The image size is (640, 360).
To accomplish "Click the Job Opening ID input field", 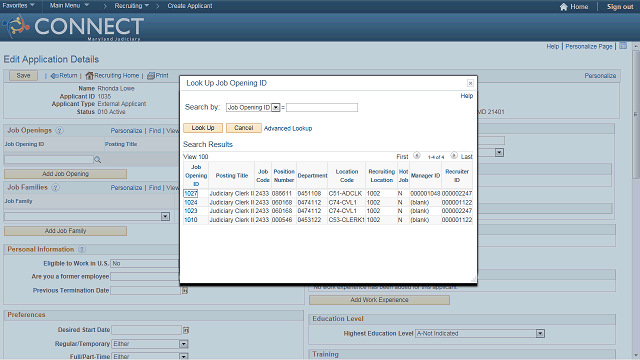I will (49, 160).
